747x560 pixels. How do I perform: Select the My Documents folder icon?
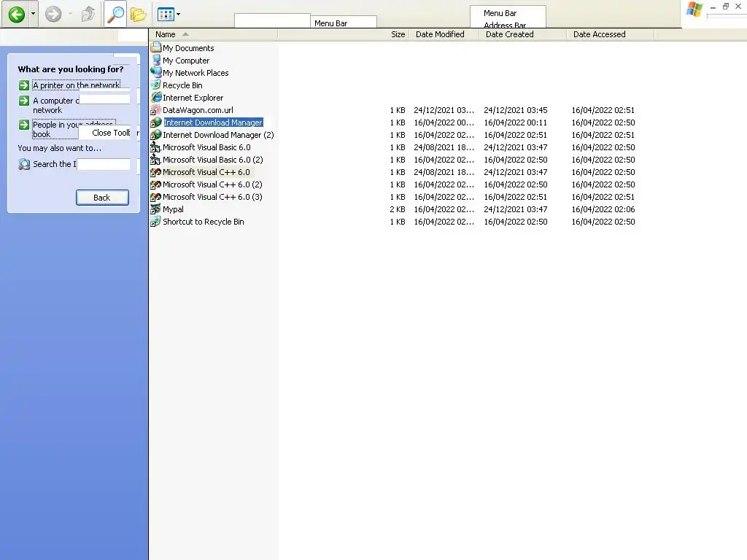pos(156,47)
